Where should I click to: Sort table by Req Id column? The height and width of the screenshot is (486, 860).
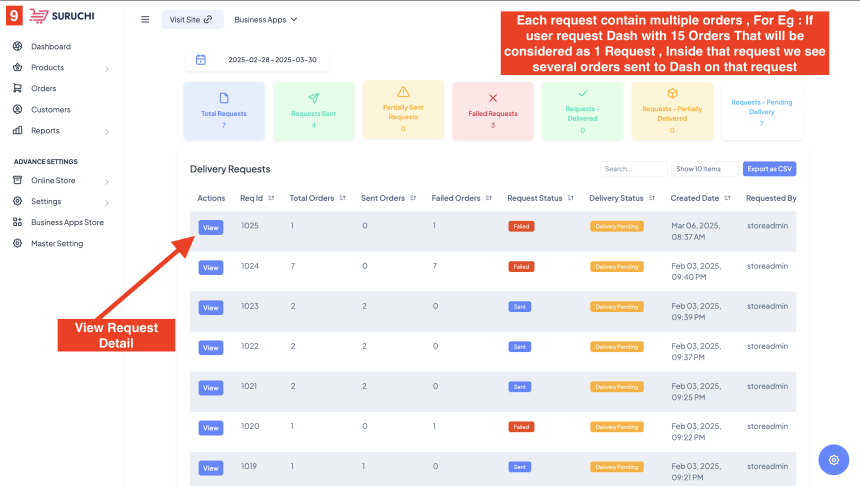[258, 198]
